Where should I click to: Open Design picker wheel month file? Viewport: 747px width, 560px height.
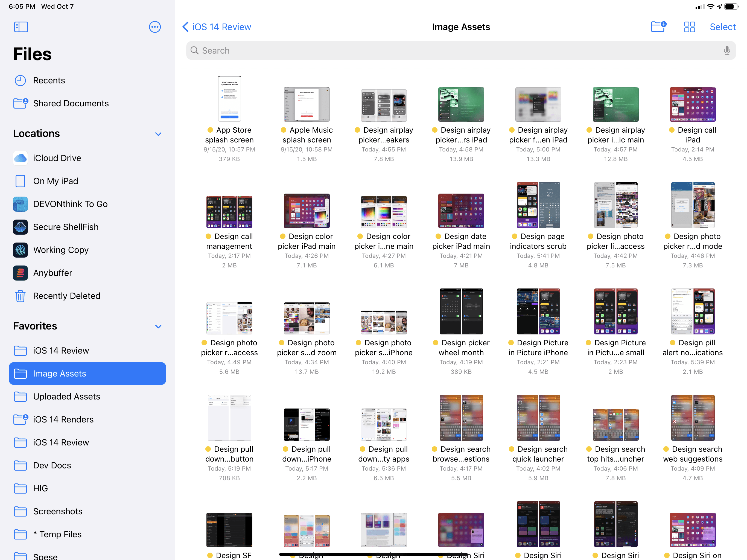[x=461, y=311]
